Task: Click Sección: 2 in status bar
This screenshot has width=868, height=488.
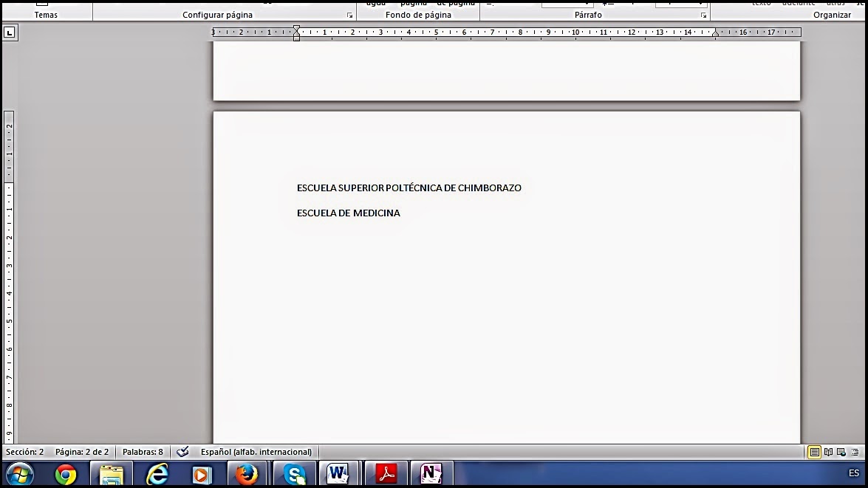Action: [25, 452]
